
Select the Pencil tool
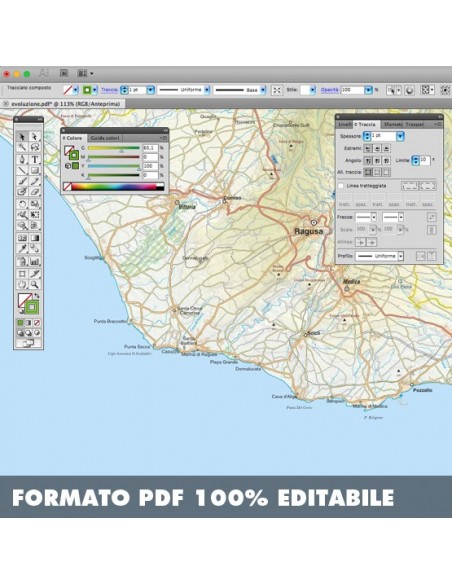pos(35,181)
